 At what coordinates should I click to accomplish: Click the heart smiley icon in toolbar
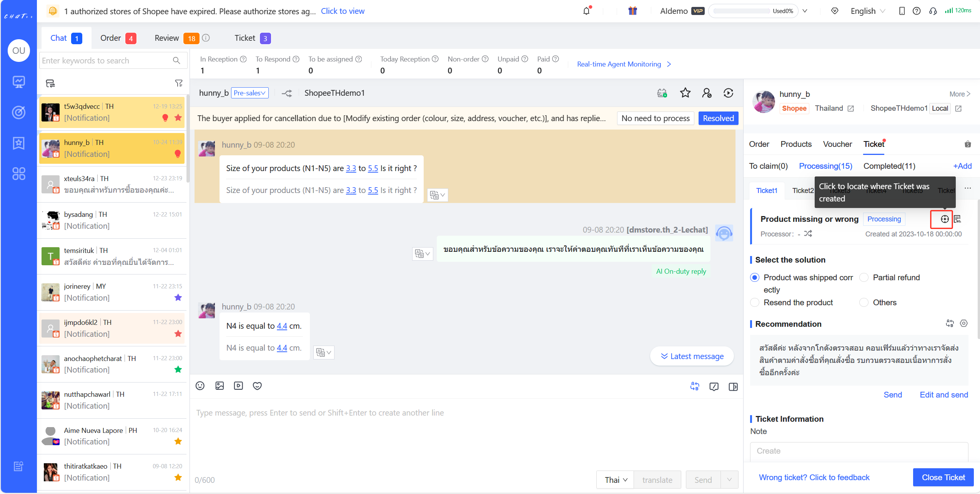pyautogui.click(x=257, y=386)
